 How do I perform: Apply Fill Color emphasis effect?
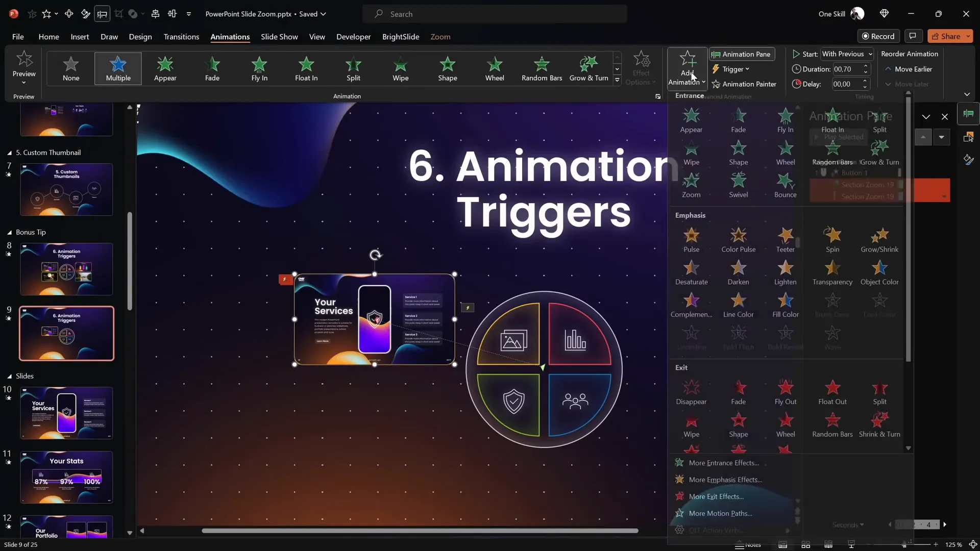[785, 305]
